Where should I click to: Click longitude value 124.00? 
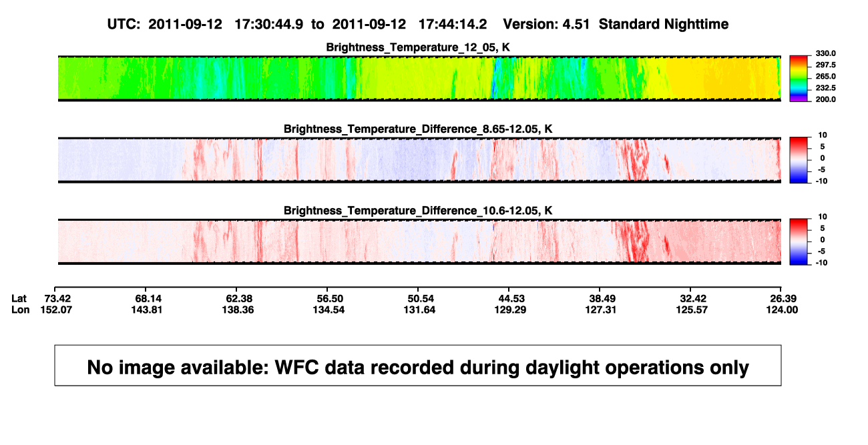click(x=781, y=310)
